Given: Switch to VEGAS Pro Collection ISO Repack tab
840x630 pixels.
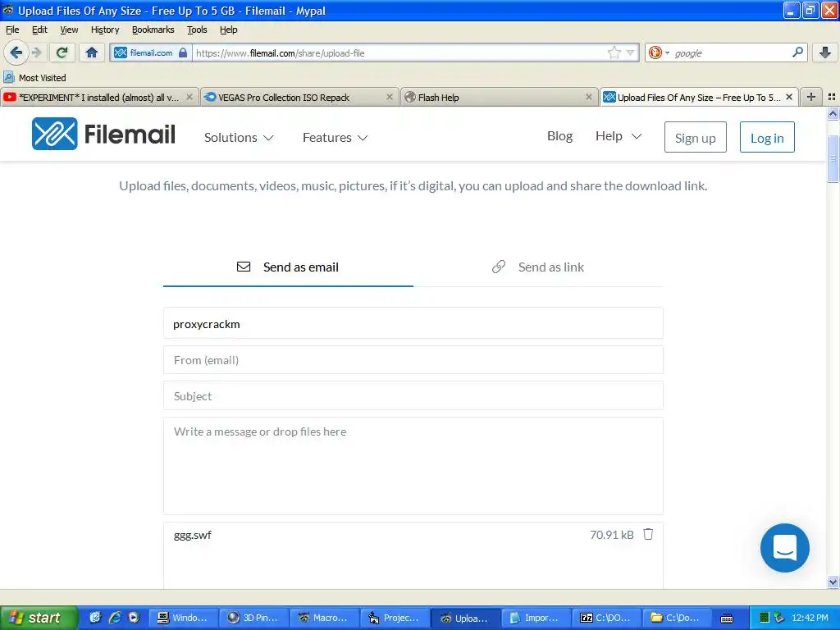Looking at the screenshot, I should click(299, 97).
